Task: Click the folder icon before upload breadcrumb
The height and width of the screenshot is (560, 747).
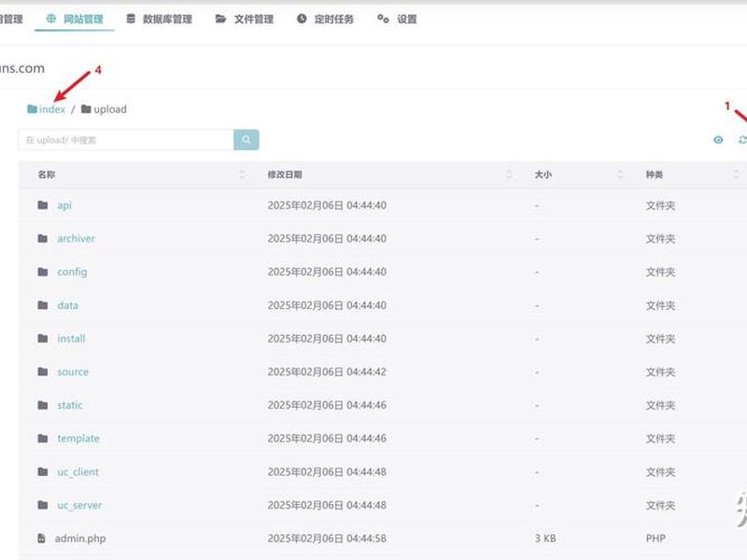Action: tap(86, 109)
